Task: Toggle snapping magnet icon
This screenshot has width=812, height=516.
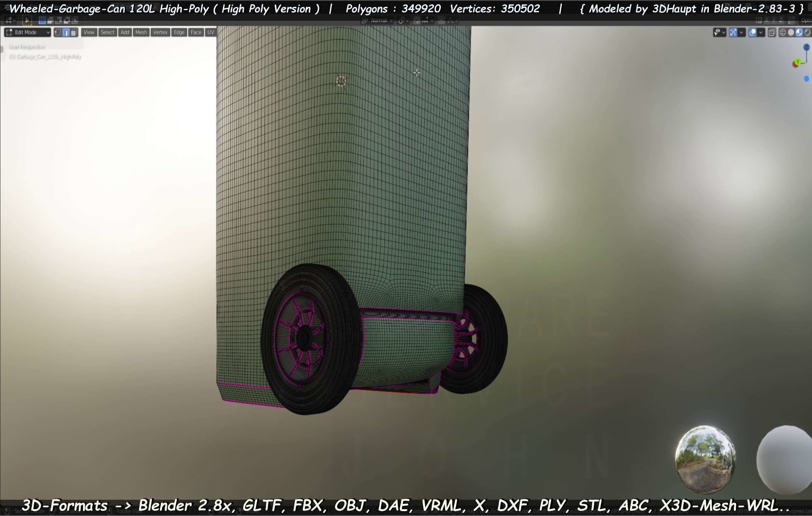Action: 417,20
